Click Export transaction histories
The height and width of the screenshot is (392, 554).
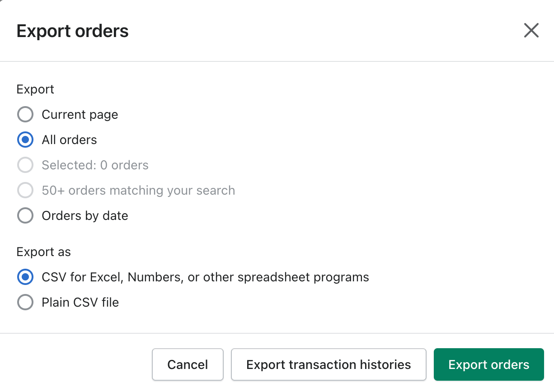point(329,364)
